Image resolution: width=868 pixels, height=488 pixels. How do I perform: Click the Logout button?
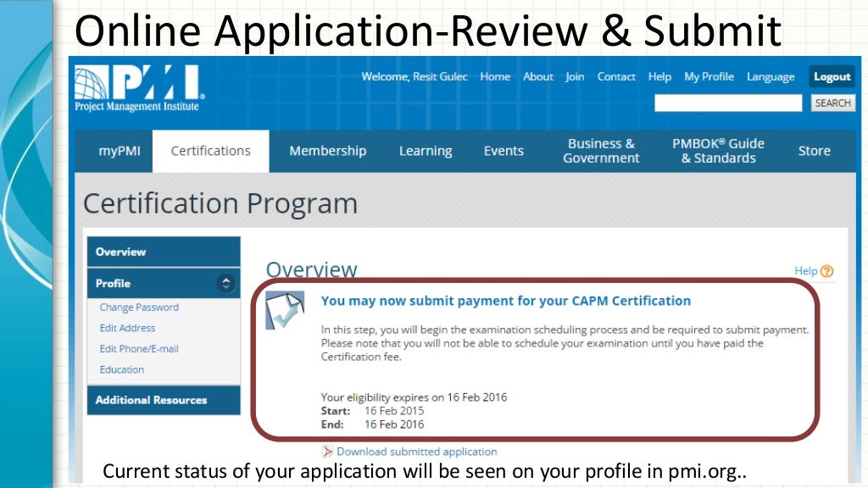pos(832,77)
